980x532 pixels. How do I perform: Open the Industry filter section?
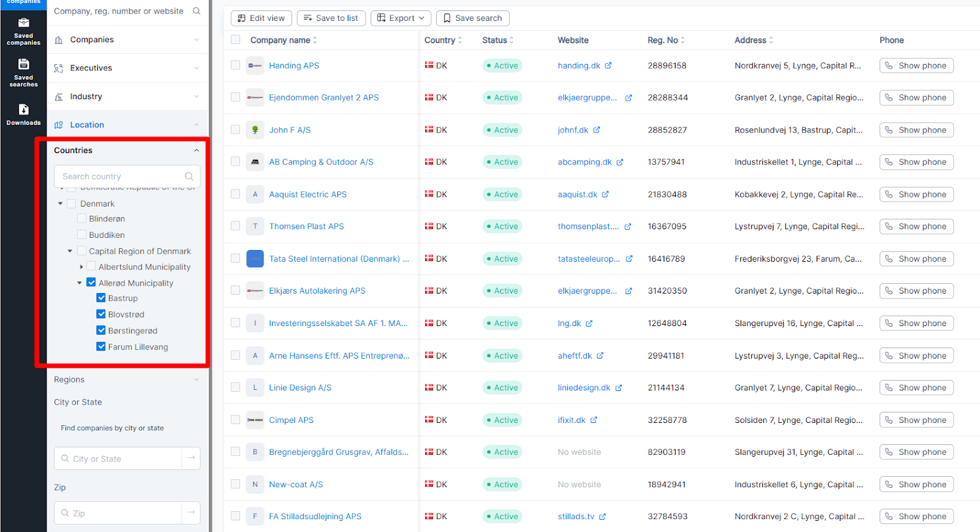(x=127, y=96)
